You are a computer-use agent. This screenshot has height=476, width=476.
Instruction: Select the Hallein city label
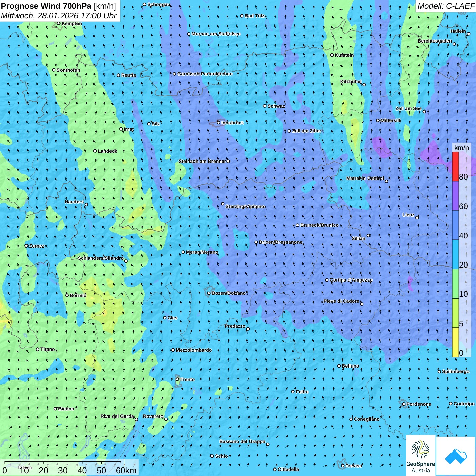tap(458, 31)
